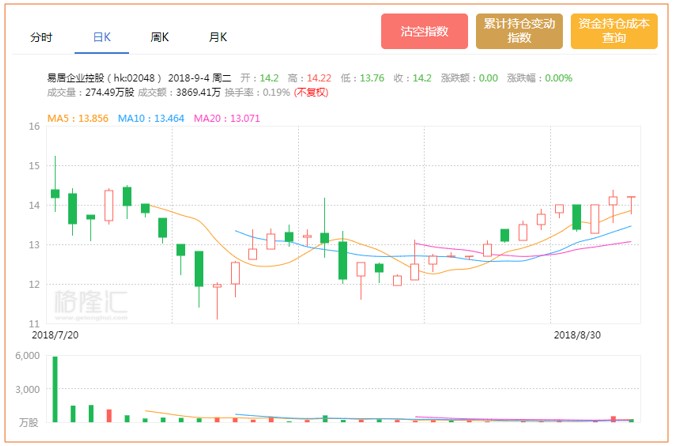Select the 日K chart tab

click(x=101, y=37)
